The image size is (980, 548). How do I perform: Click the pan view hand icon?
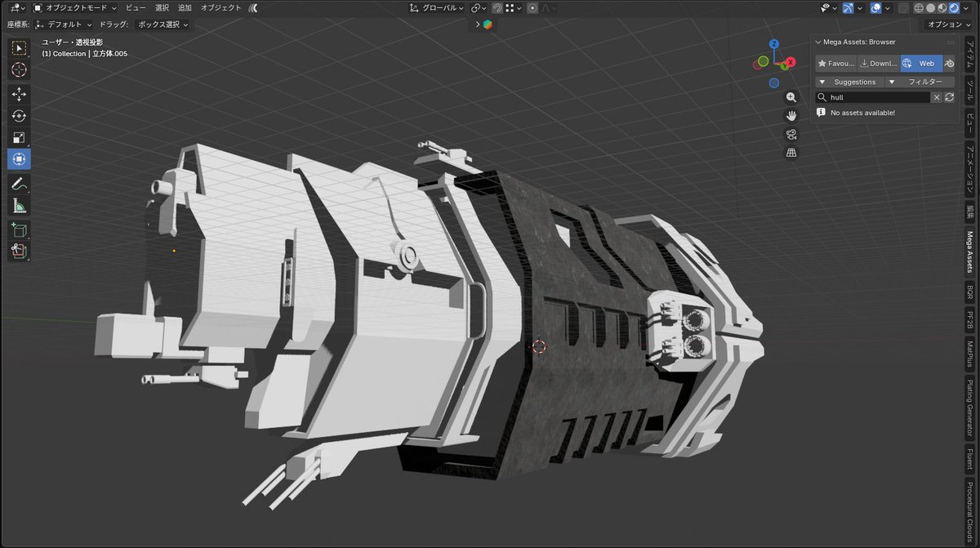coord(791,116)
